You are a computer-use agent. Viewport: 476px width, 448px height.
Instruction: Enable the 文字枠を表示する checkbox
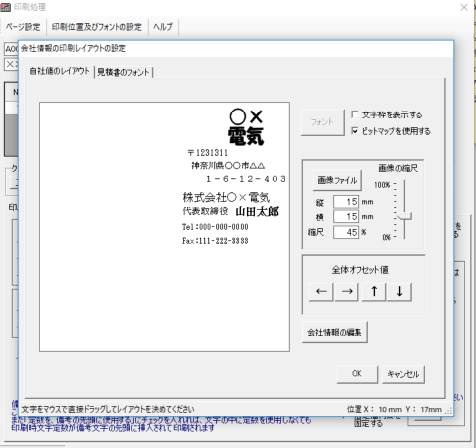[355, 114]
